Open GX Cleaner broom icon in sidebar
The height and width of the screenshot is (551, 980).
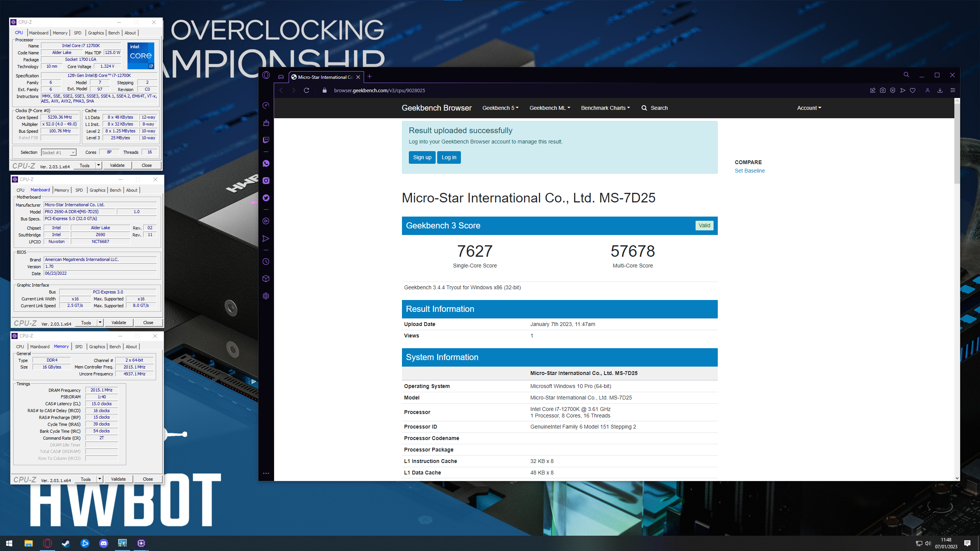266,123
